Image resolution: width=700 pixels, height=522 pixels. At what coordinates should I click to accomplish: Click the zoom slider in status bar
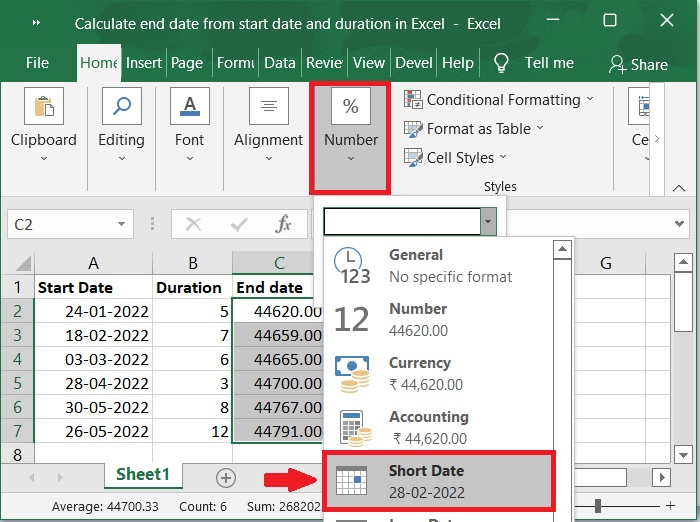[598, 506]
